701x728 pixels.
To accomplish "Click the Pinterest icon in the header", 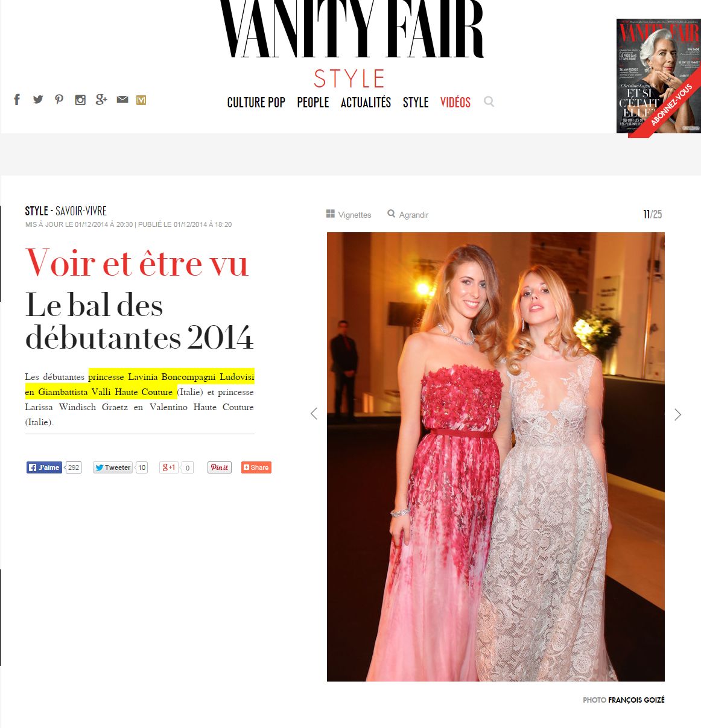I will pyautogui.click(x=59, y=100).
